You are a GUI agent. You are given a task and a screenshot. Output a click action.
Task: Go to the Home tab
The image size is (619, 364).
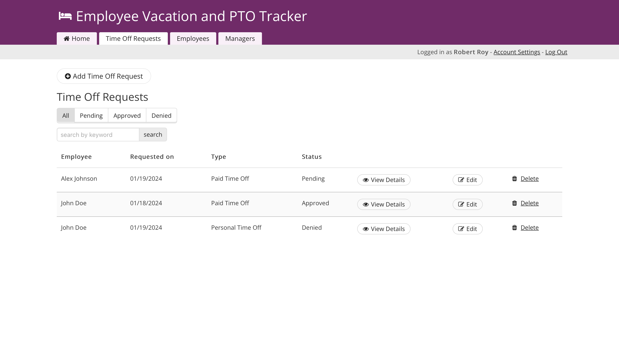[x=77, y=38]
